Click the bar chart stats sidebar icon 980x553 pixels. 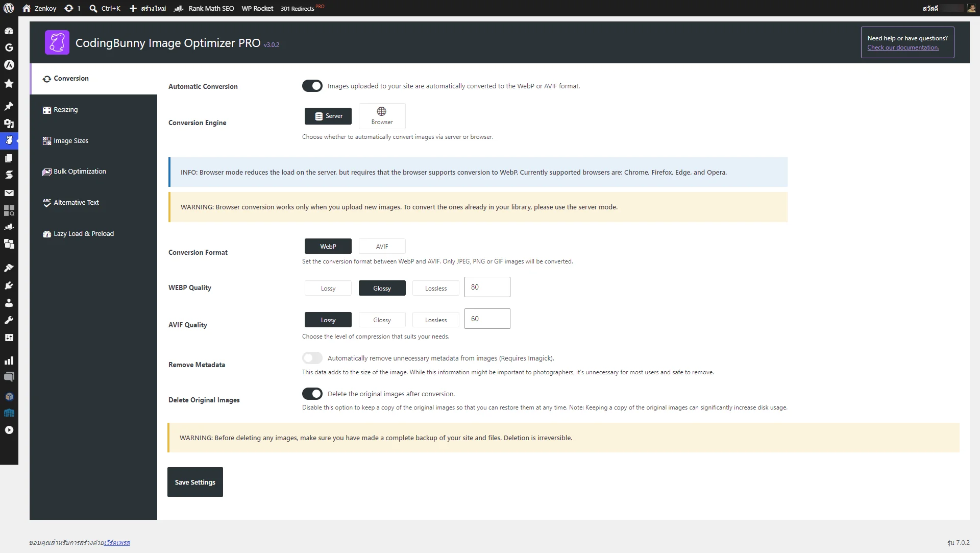pyautogui.click(x=9, y=360)
